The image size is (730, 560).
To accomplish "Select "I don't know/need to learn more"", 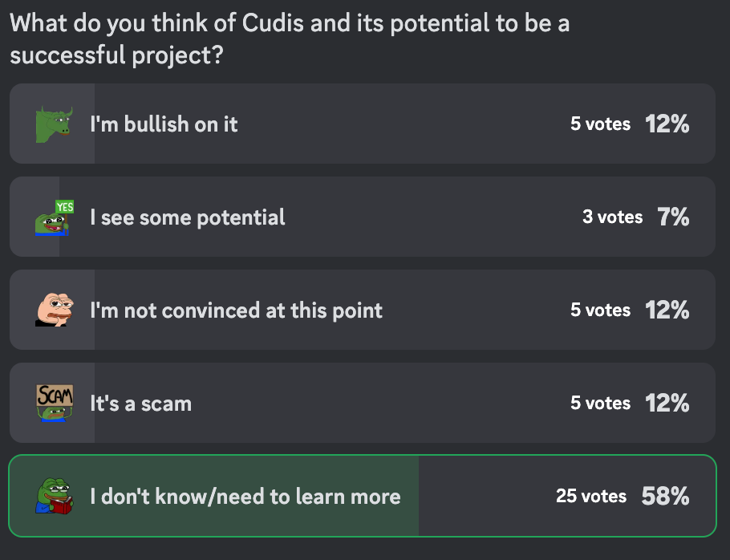I will click(245, 496).
